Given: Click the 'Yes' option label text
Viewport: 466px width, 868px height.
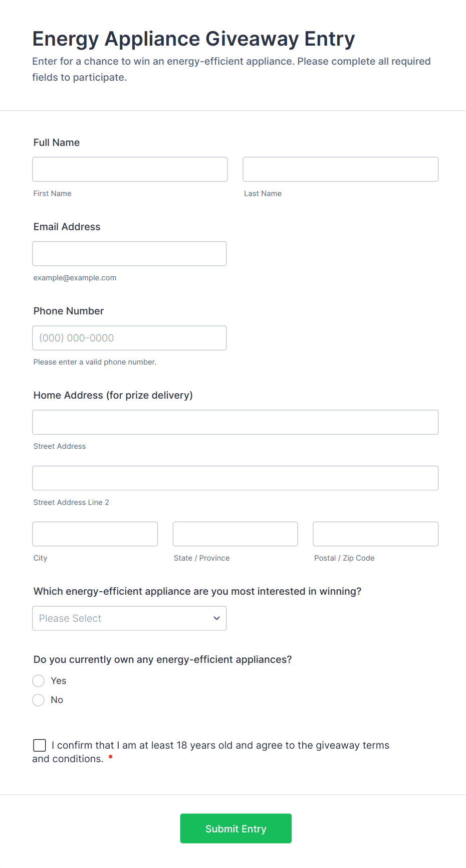Looking at the screenshot, I should pyautogui.click(x=59, y=681).
